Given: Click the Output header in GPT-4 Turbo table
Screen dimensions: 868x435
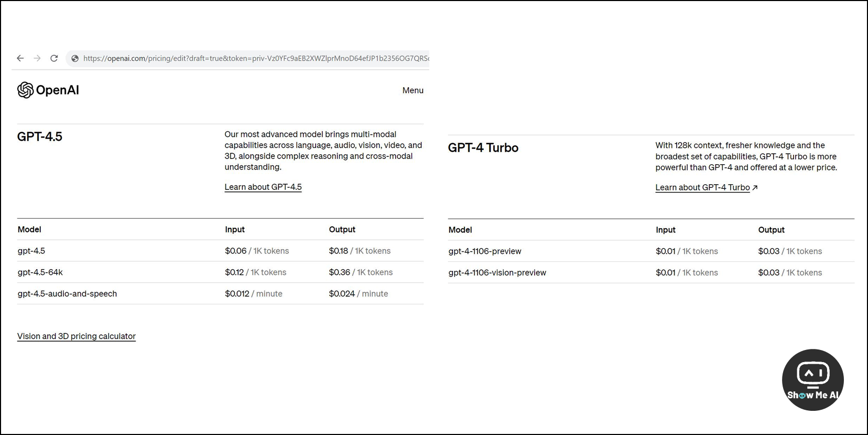Looking at the screenshot, I should click(x=772, y=230).
